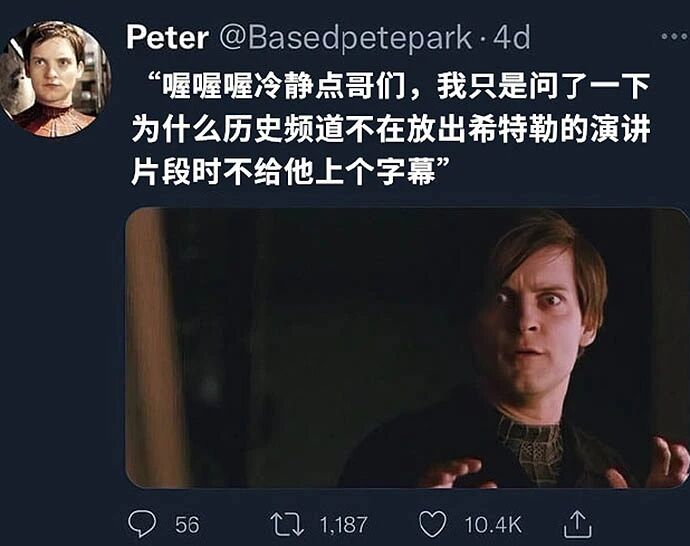Image resolution: width=690 pixels, height=546 pixels.
Task: Open replies with the speech bubble icon
Action: 142,524
